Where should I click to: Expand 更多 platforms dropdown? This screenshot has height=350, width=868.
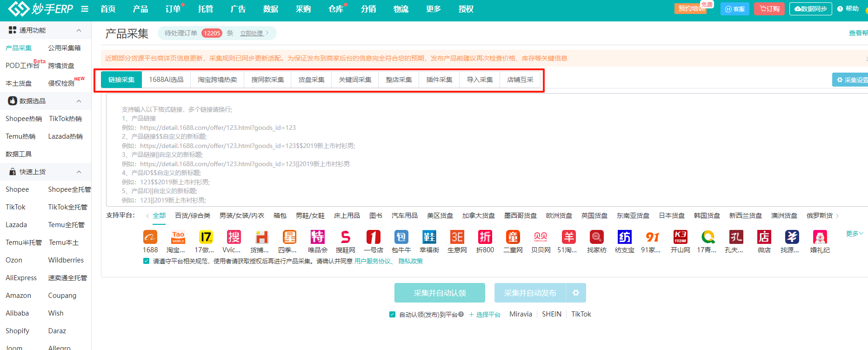[854, 234]
